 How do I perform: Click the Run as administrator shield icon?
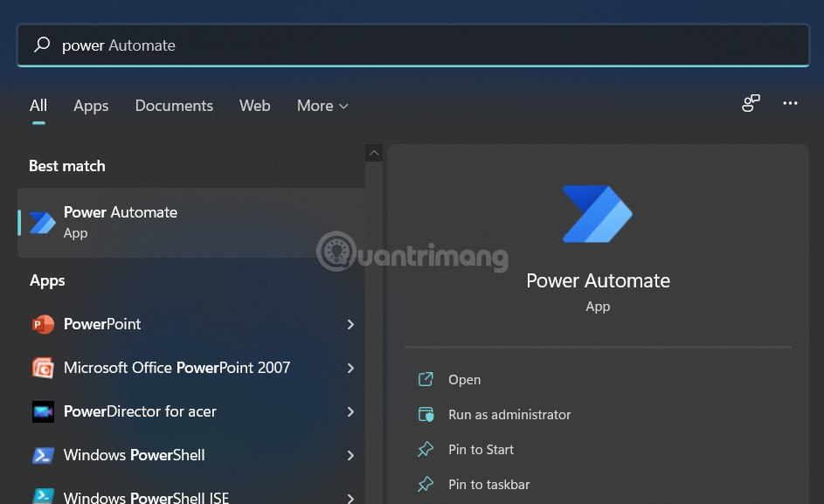(x=426, y=415)
